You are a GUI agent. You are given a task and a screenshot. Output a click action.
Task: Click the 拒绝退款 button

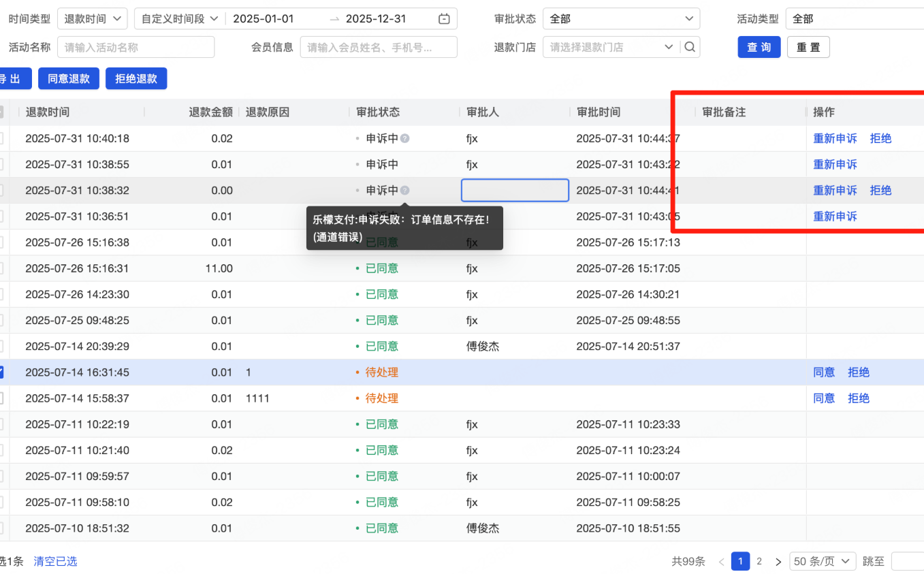pyautogui.click(x=136, y=79)
